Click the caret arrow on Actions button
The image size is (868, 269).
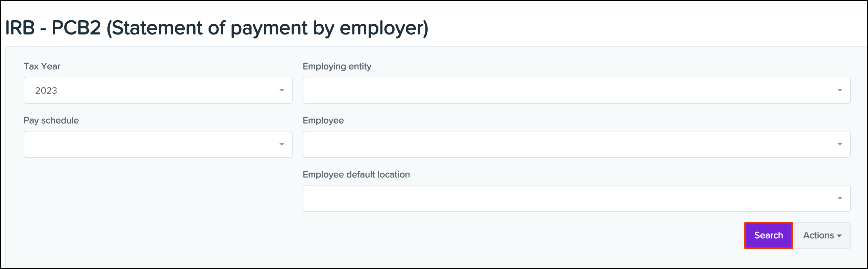coord(839,236)
